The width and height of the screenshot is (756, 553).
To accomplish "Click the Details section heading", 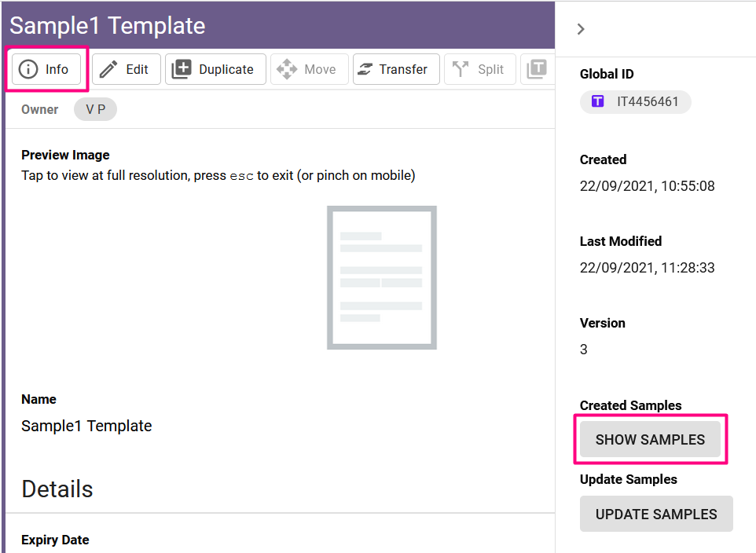I will point(57,489).
